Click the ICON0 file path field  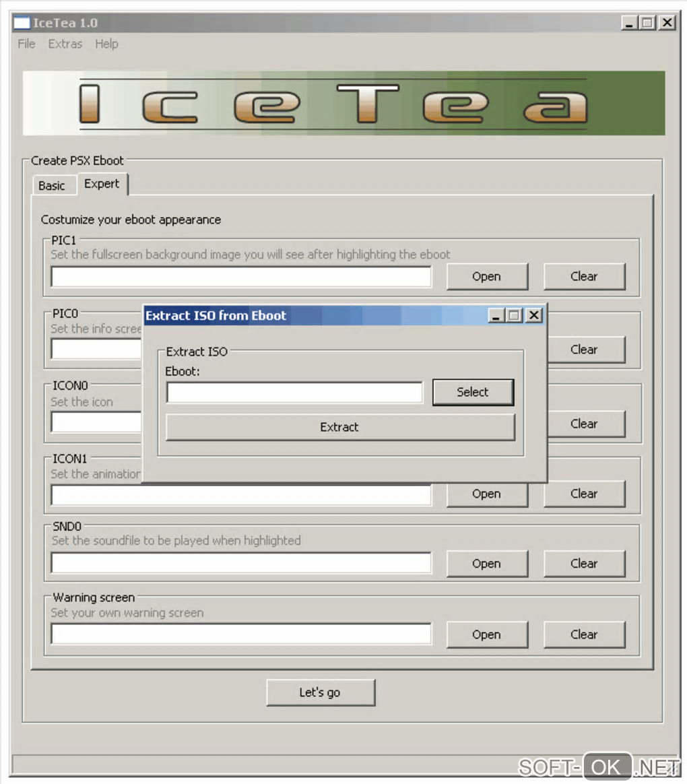[x=96, y=422]
